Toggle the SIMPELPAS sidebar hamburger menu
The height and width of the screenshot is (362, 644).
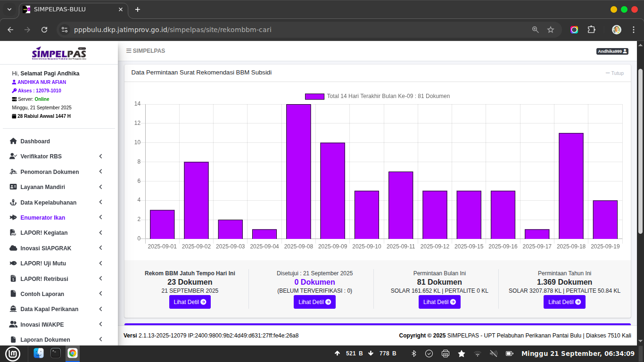click(129, 51)
